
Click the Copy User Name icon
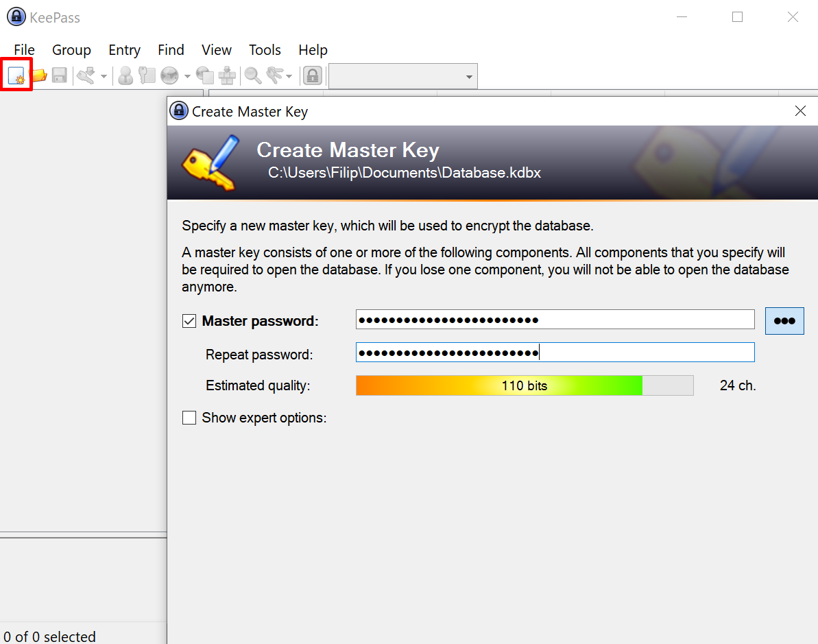[125, 75]
